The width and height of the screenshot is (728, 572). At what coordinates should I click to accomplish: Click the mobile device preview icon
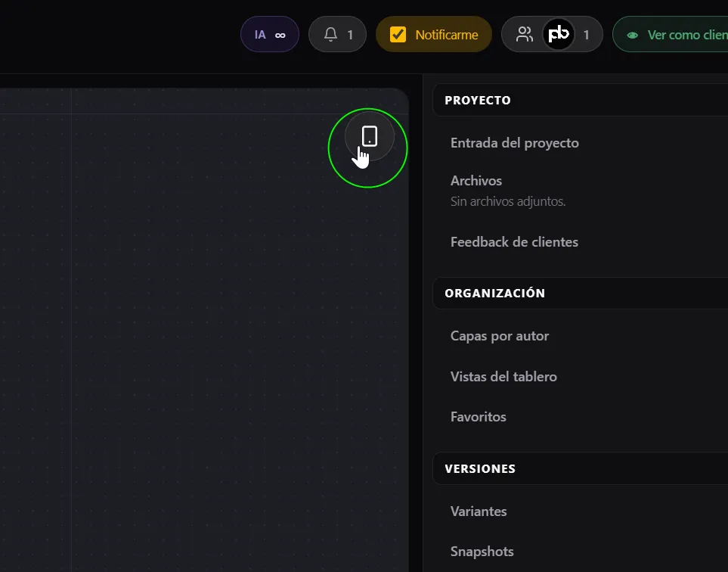coord(369,136)
